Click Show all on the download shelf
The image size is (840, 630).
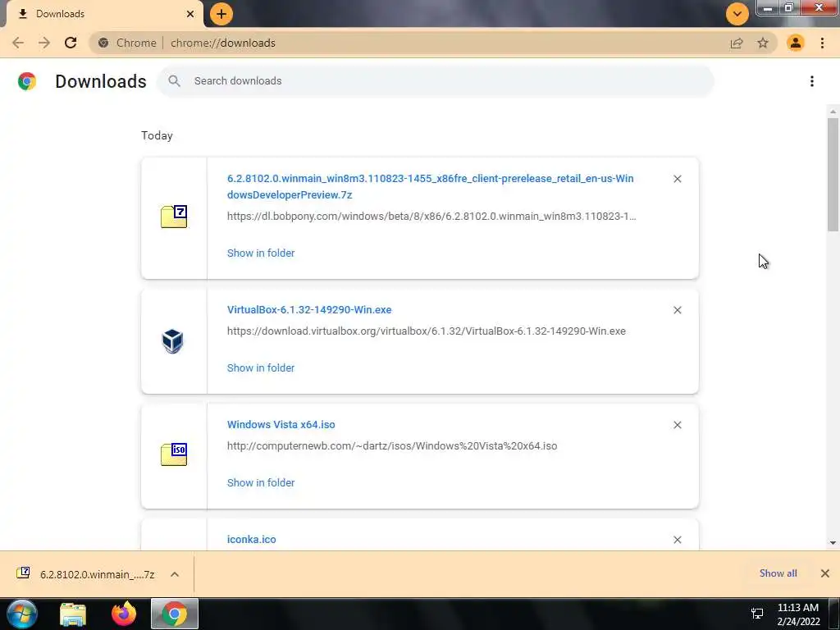778,573
